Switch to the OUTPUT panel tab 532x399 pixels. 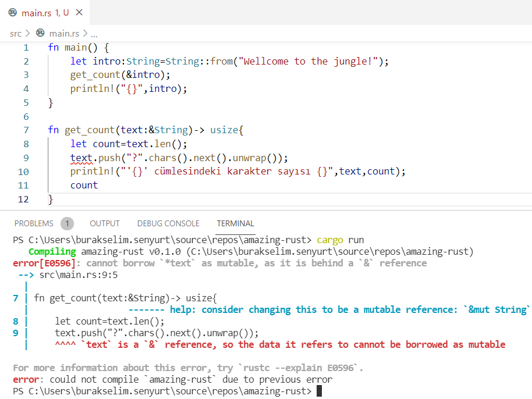(105, 223)
